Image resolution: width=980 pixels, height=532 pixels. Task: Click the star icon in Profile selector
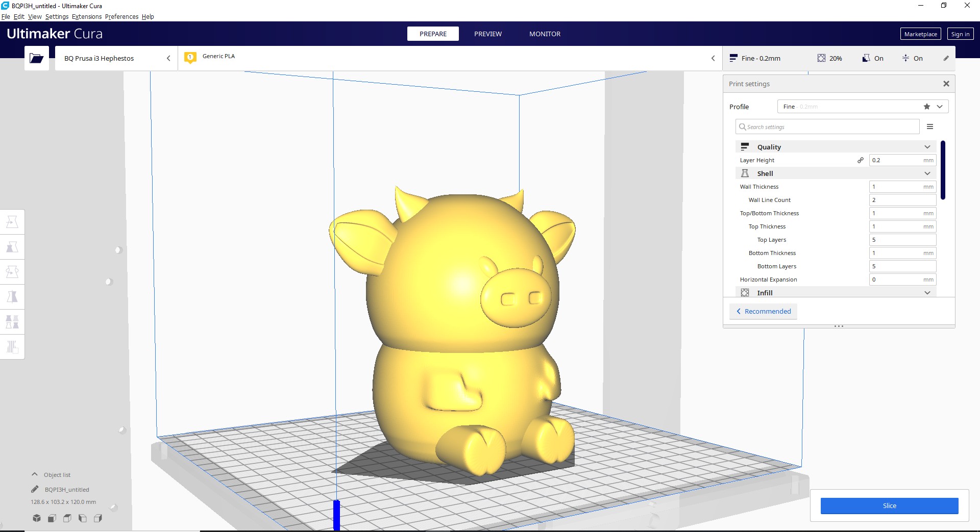927,107
